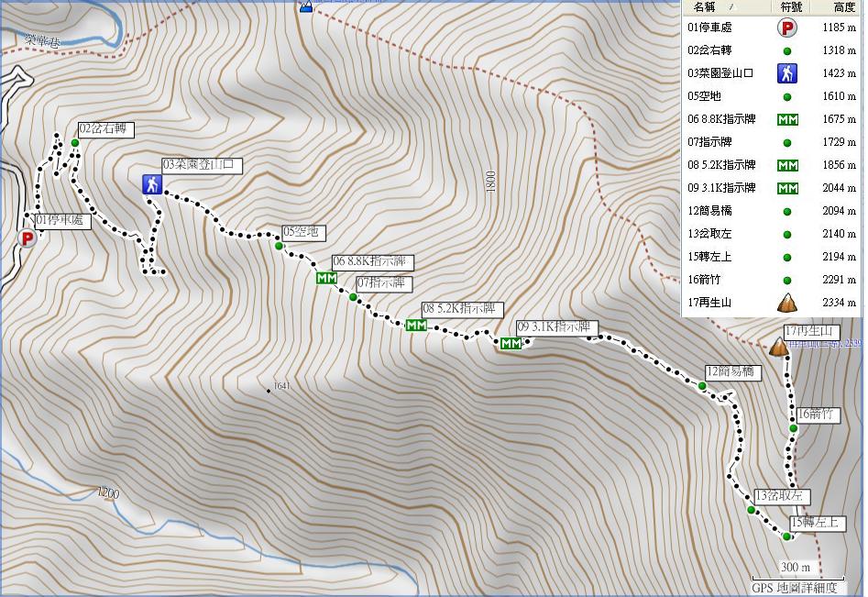Click the MM marker under 06 8.8K指示牌 on the map
The height and width of the screenshot is (597, 868).
click(x=326, y=278)
